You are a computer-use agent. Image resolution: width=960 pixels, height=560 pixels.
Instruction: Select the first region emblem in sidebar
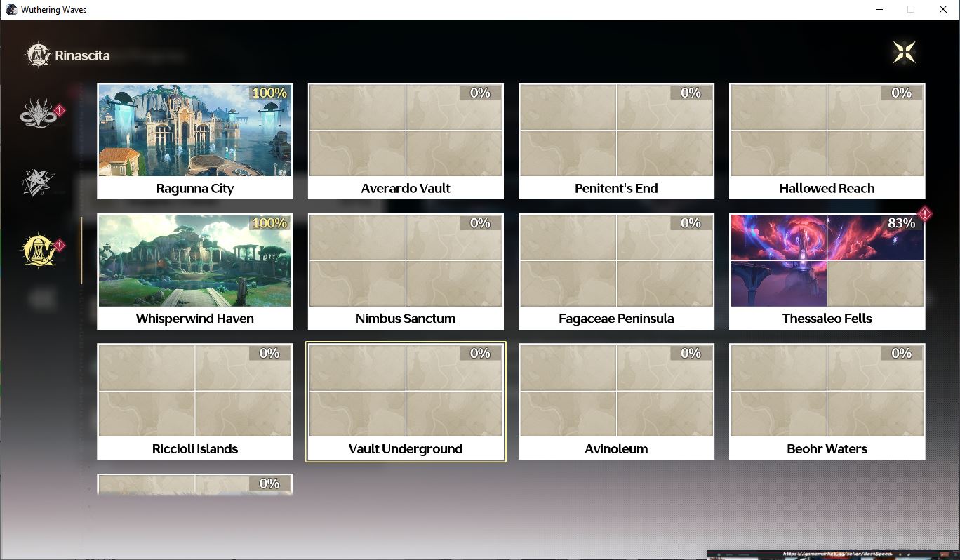39,114
